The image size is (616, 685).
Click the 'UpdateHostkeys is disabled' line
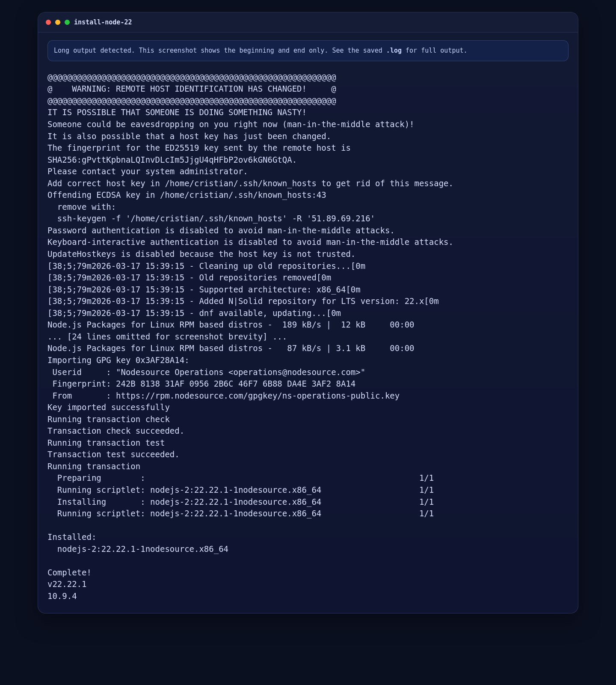[x=201, y=254]
